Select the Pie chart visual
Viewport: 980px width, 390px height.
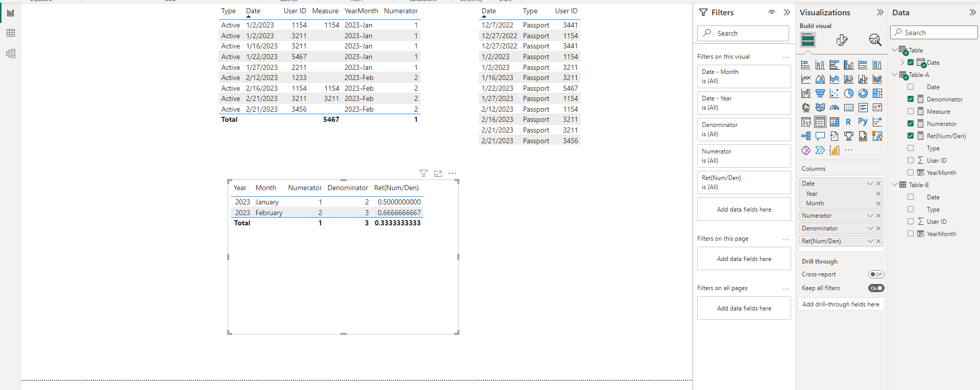coord(849,93)
